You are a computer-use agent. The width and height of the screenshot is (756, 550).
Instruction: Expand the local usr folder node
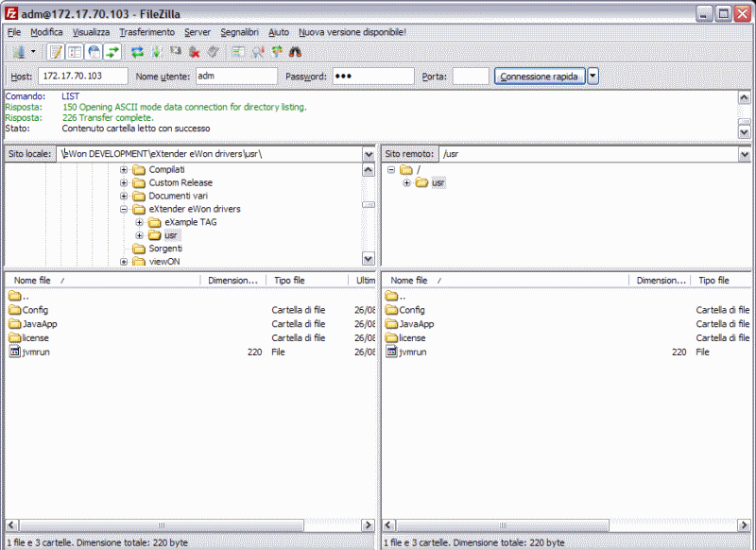139,235
